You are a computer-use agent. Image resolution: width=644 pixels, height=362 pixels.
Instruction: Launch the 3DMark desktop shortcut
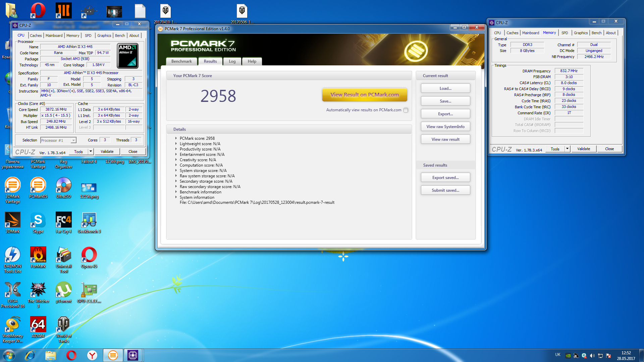click(13, 223)
